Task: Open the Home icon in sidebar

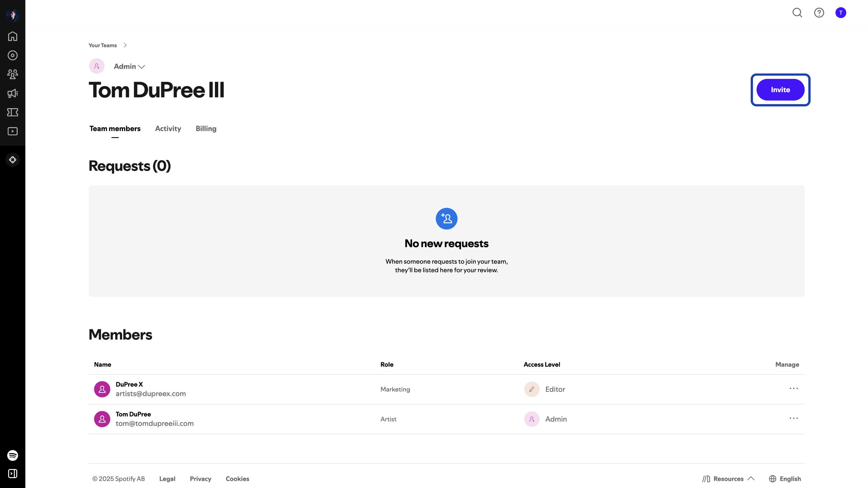Action: 13,36
